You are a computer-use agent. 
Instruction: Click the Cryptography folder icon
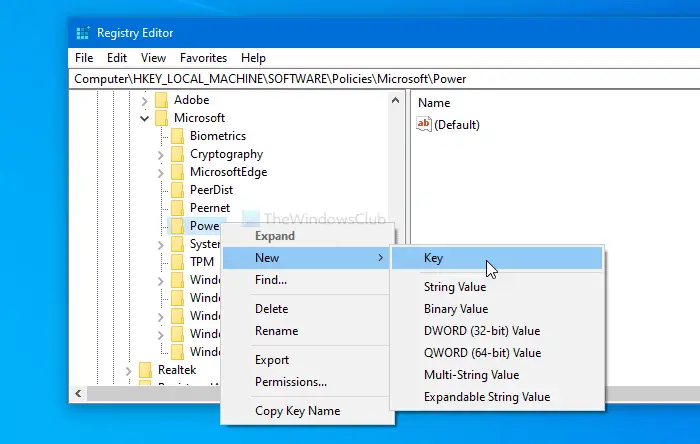[177, 154]
